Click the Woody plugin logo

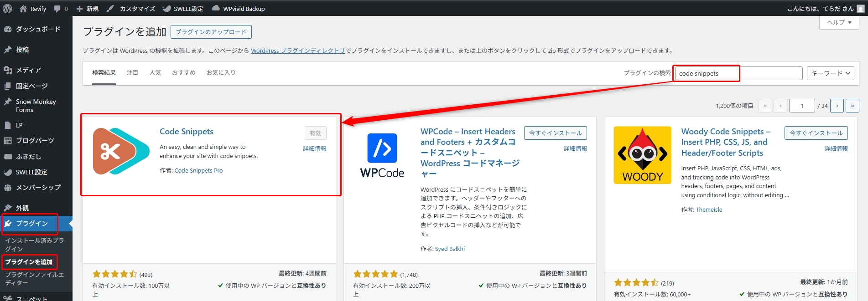[x=642, y=155]
